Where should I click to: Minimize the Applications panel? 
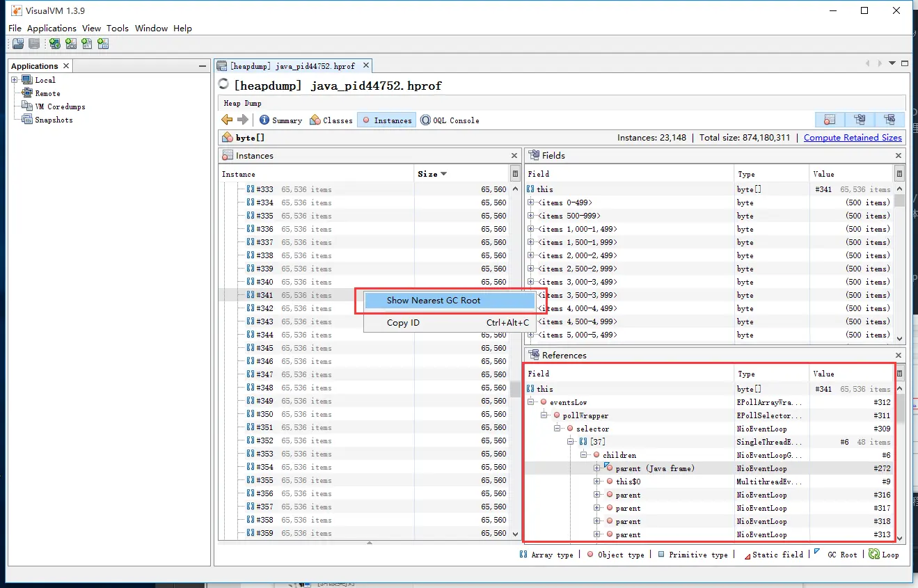point(203,66)
